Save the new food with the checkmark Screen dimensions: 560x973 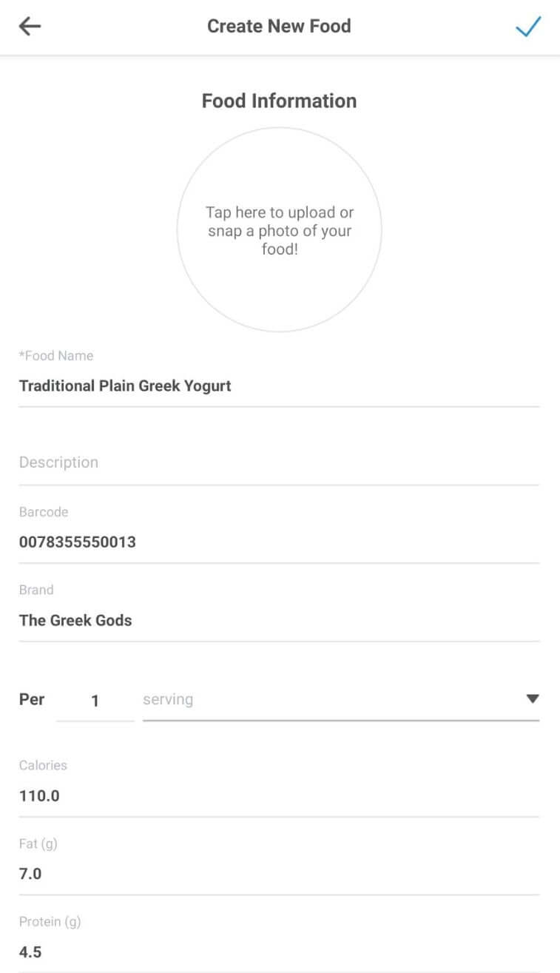pos(528,27)
